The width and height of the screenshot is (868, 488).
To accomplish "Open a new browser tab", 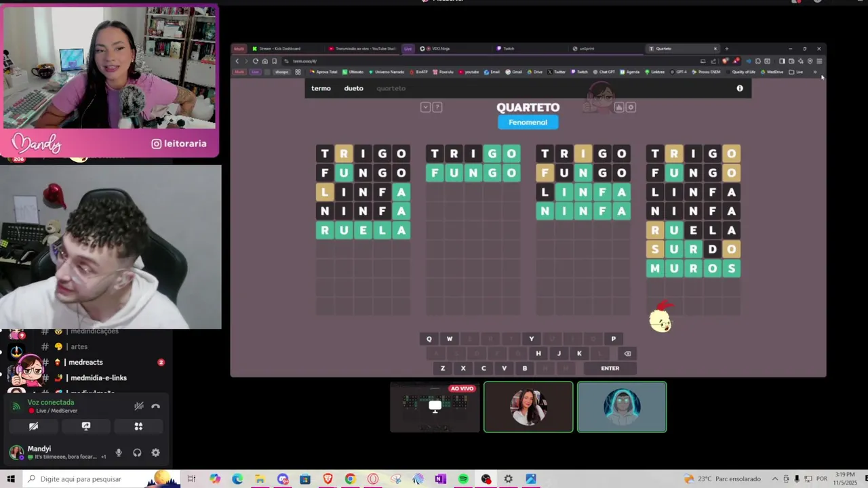I will (x=726, y=49).
